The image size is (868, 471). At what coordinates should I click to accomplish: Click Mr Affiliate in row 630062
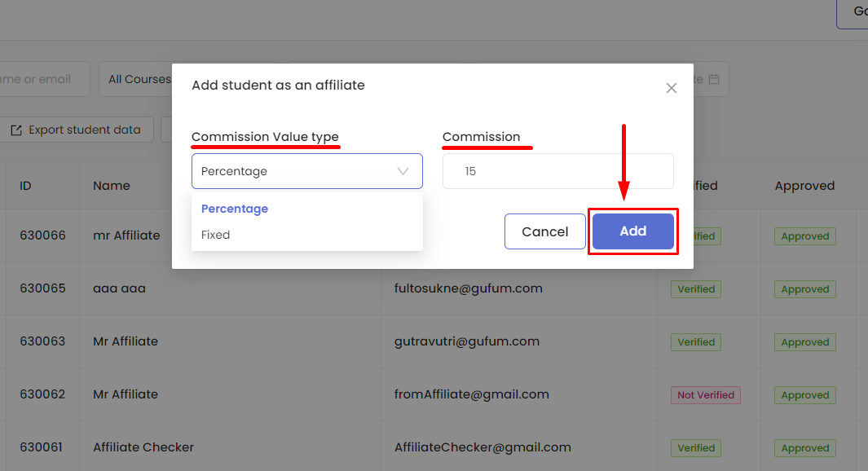pos(126,394)
